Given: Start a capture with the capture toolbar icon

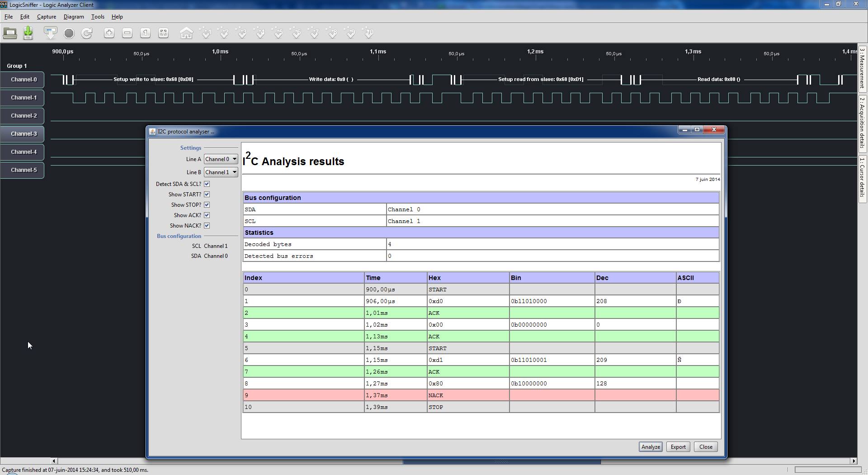Looking at the screenshot, I should tap(50, 33).
